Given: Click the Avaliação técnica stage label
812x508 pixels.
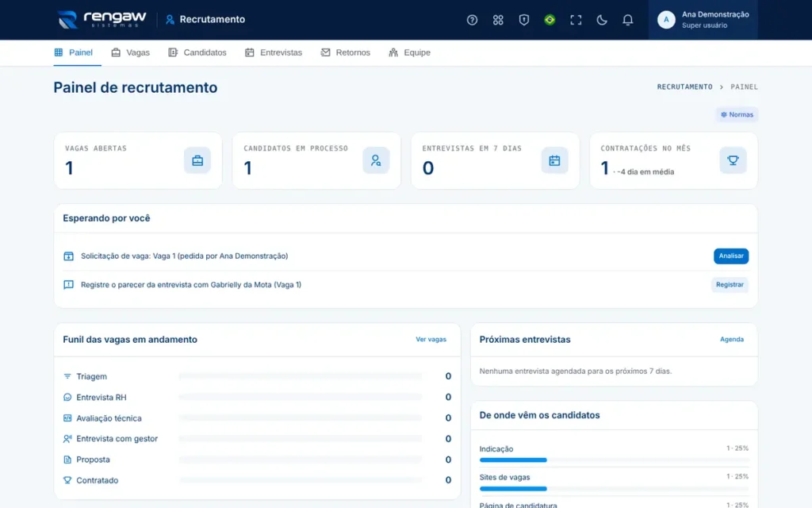Looking at the screenshot, I should 109,418.
